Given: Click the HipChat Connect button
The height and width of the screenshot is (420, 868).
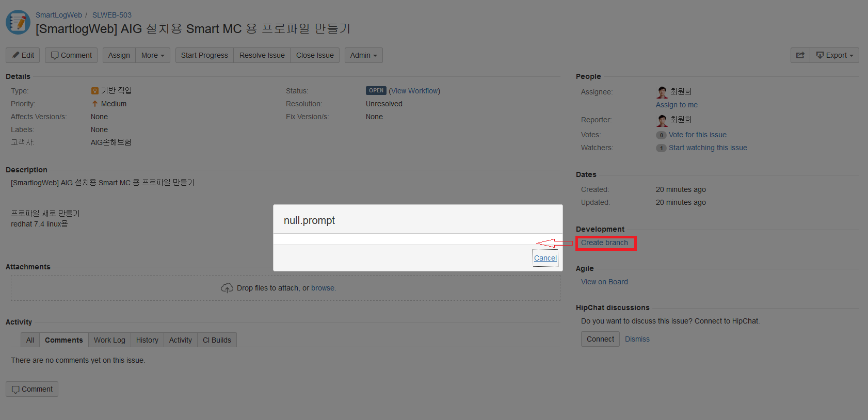Looking at the screenshot, I should (600, 339).
